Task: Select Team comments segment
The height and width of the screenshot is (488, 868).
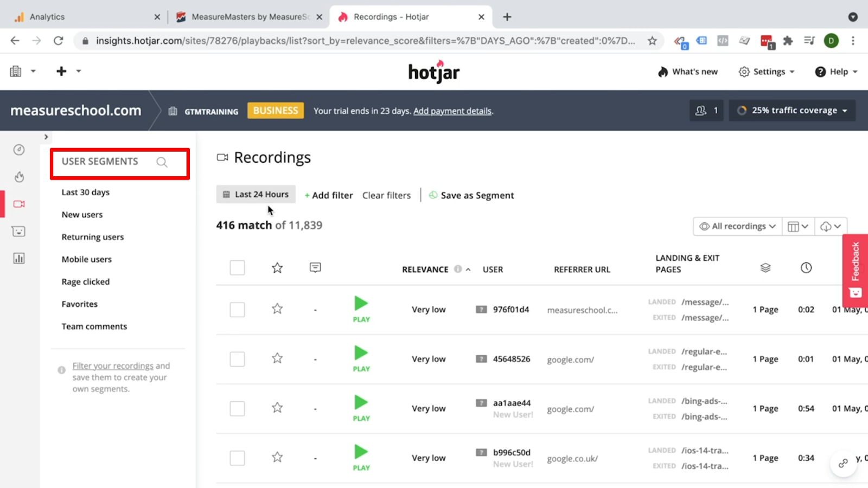Action: tap(94, 326)
